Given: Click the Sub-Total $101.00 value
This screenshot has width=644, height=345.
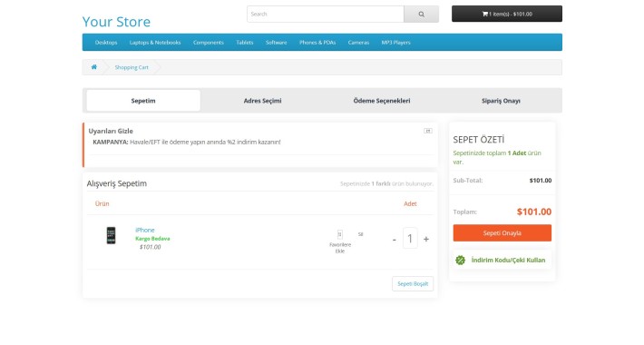Looking at the screenshot, I should (x=541, y=180).
